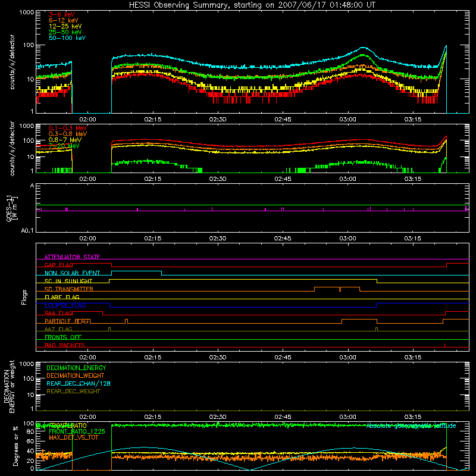Select the yellow 12-25 keV legend label
Screen dimensions: 476x476
tap(65, 26)
